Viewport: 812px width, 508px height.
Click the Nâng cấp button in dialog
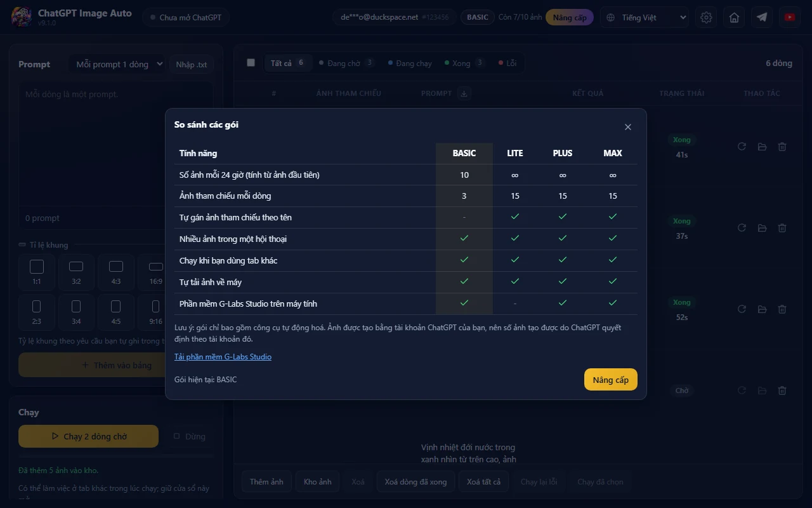pos(611,380)
